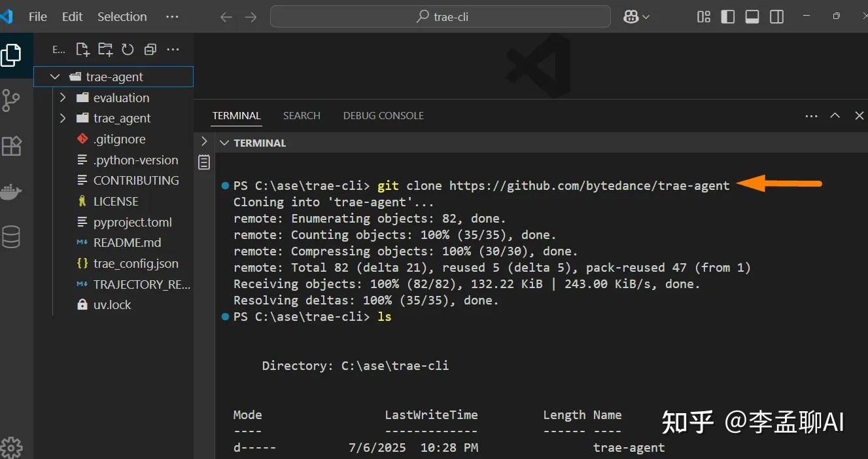Collapse all folders in Explorer

150,49
